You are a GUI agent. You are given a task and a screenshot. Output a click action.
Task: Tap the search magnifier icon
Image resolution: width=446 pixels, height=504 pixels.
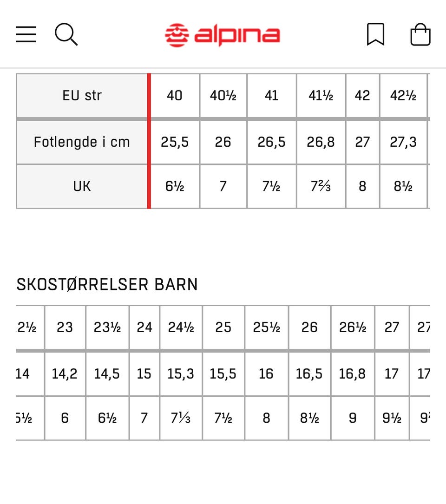(66, 35)
